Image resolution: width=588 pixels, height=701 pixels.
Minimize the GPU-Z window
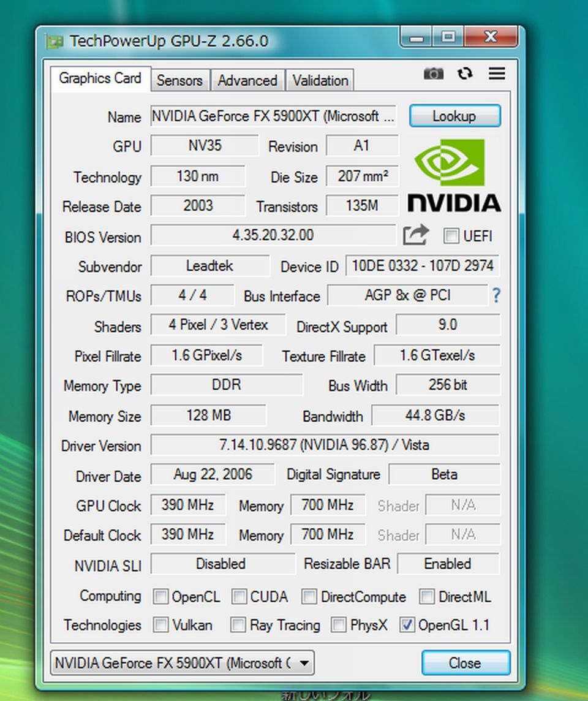click(x=416, y=37)
